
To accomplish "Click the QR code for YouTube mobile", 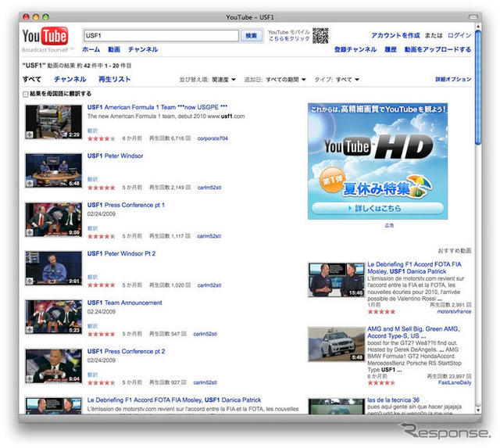I will click(x=320, y=35).
